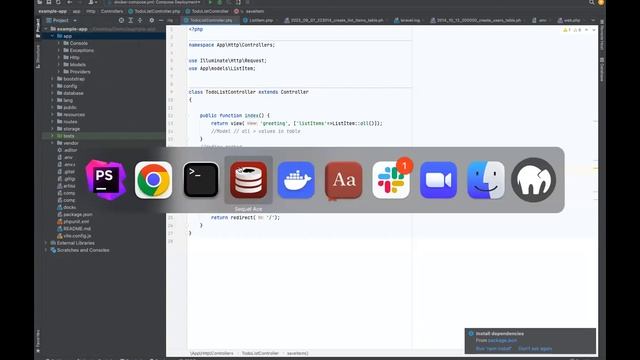Open the Database tool window stripe

[x=602, y=70]
